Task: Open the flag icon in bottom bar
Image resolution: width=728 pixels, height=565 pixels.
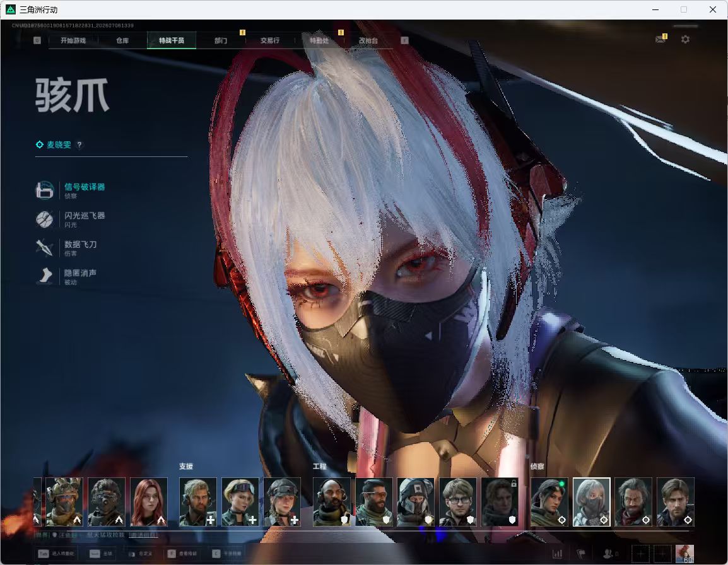Action: (581, 554)
